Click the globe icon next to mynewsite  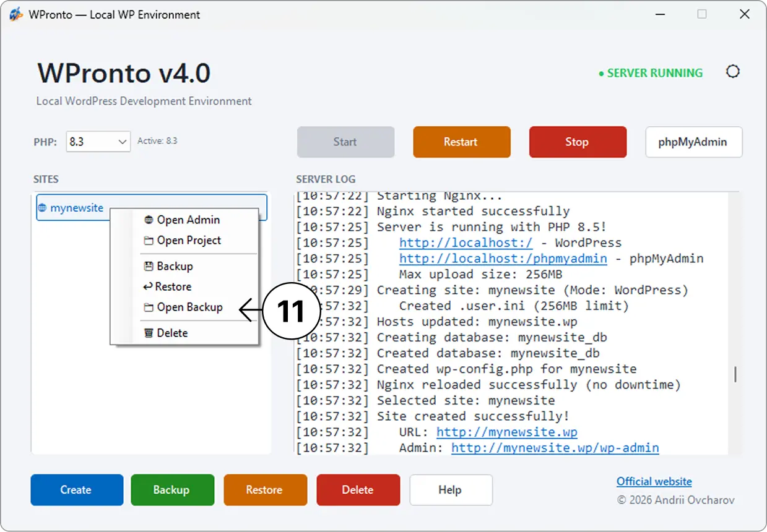point(43,208)
